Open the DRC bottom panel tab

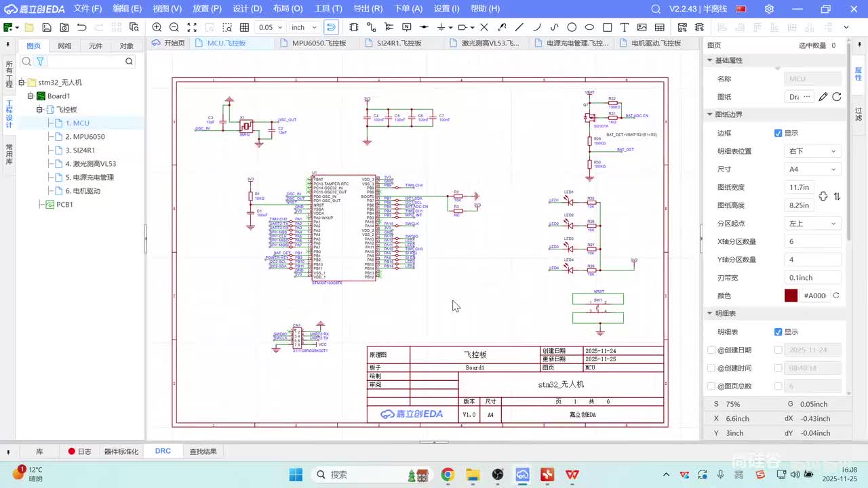(x=163, y=451)
